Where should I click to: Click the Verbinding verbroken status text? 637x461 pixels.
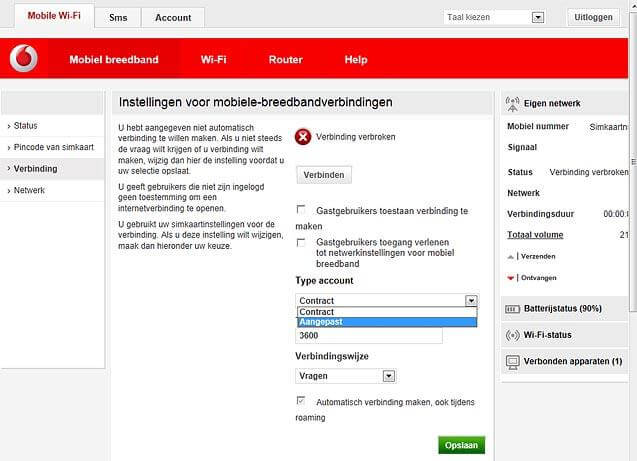pos(355,137)
